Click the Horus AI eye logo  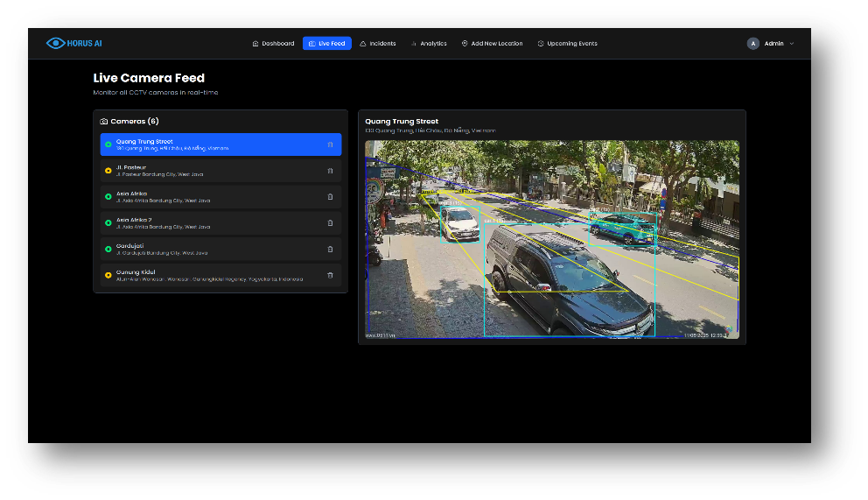click(56, 43)
